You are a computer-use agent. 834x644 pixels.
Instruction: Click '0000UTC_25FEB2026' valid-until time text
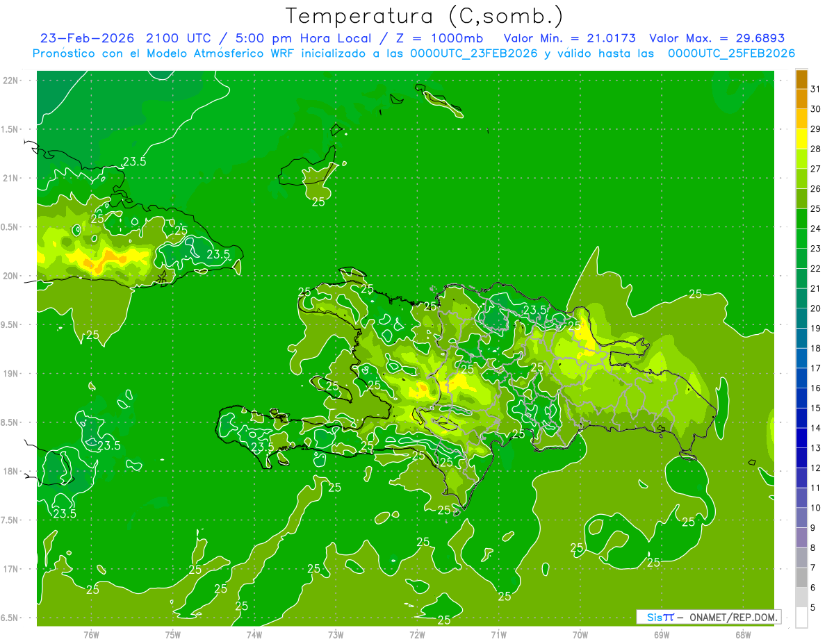point(731,53)
